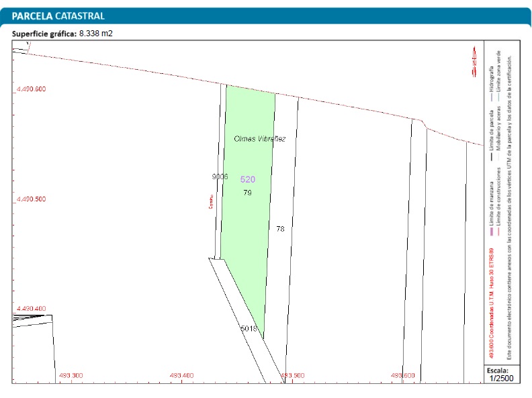This screenshot has width=532, height=398.
Task: Click parcel label 9006
Action: 220,177
